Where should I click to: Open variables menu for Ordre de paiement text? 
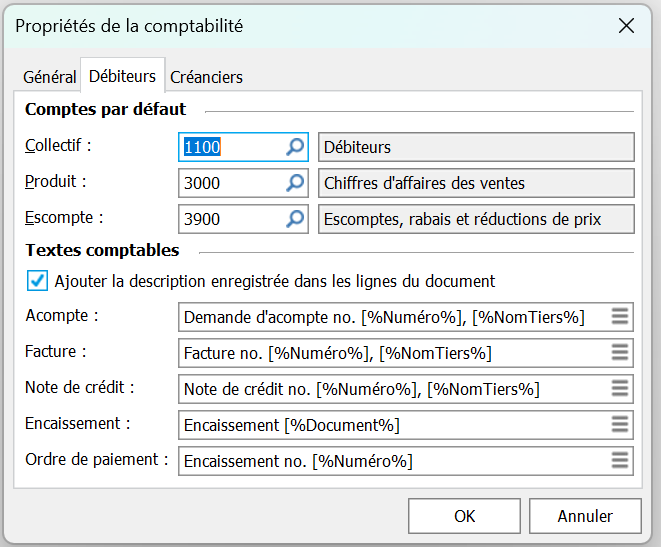tap(620, 461)
